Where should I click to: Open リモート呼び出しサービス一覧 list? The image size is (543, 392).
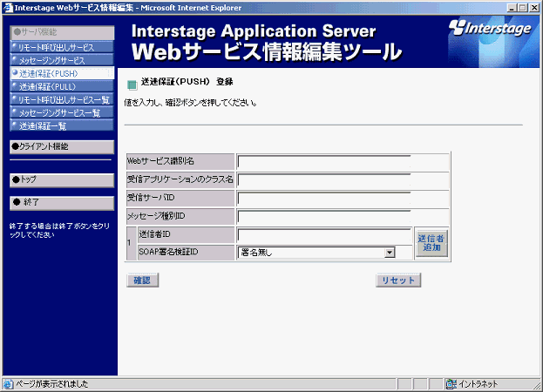pos(62,99)
